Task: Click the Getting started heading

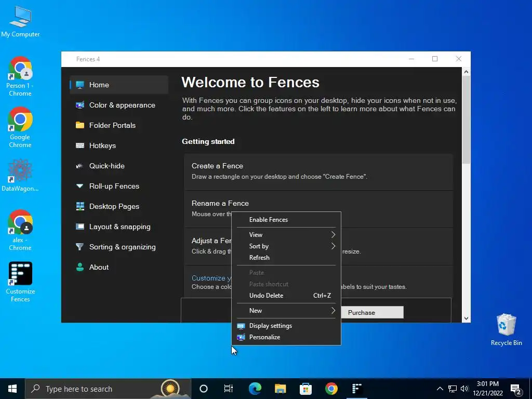Action: [208, 141]
